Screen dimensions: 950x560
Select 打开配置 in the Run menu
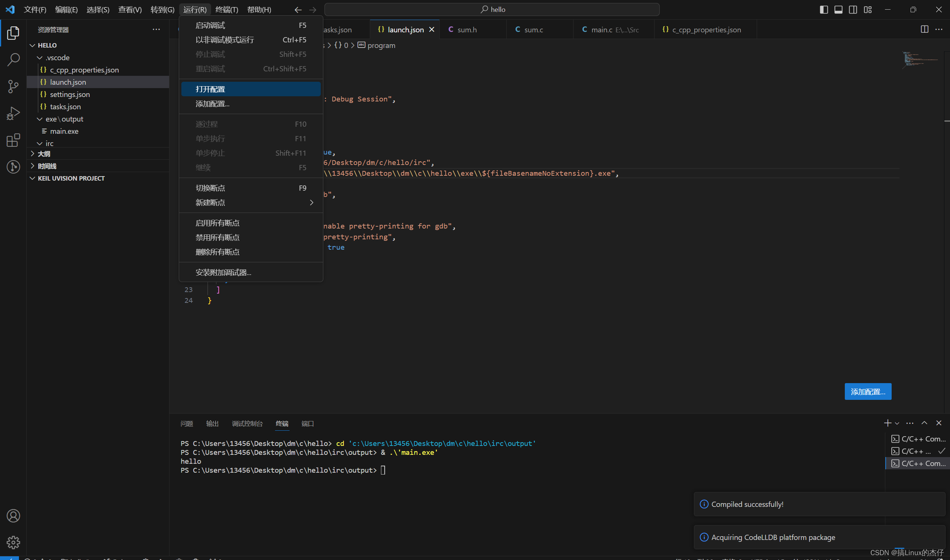[210, 89]
